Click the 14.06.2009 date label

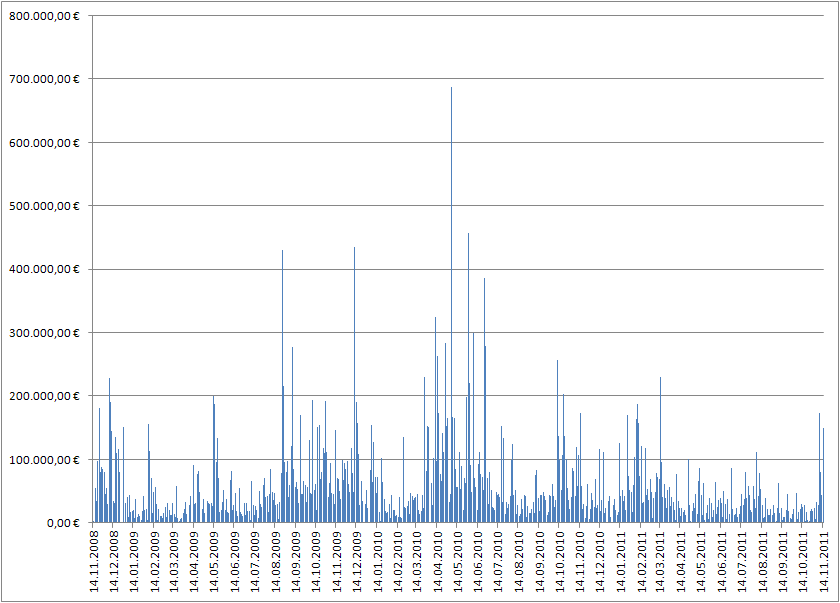click(x=235, y=561)
